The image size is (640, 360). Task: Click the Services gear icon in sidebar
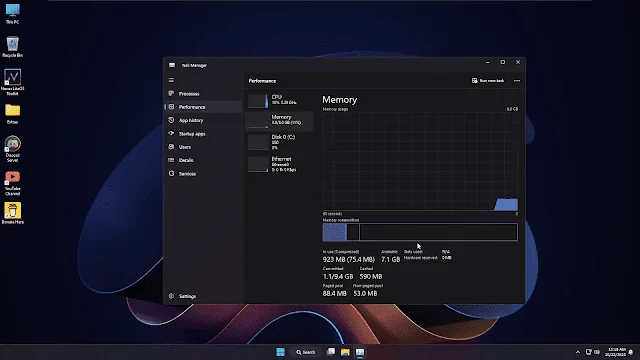coord(171,173)
